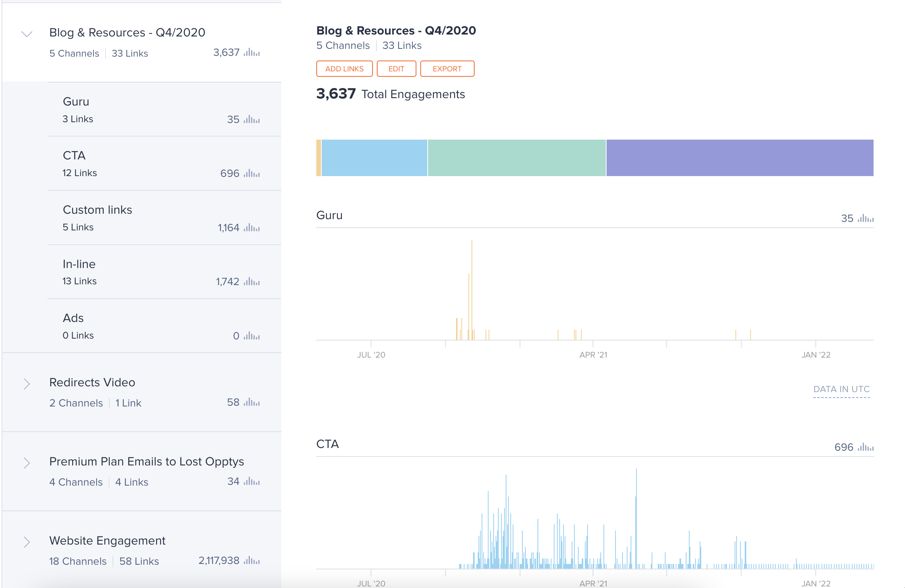Image resolution: width=905 pixels, height=588 pixels.
Task: Expand Premium Plan Emails to Lost Opptys
Action: (26, 463)
